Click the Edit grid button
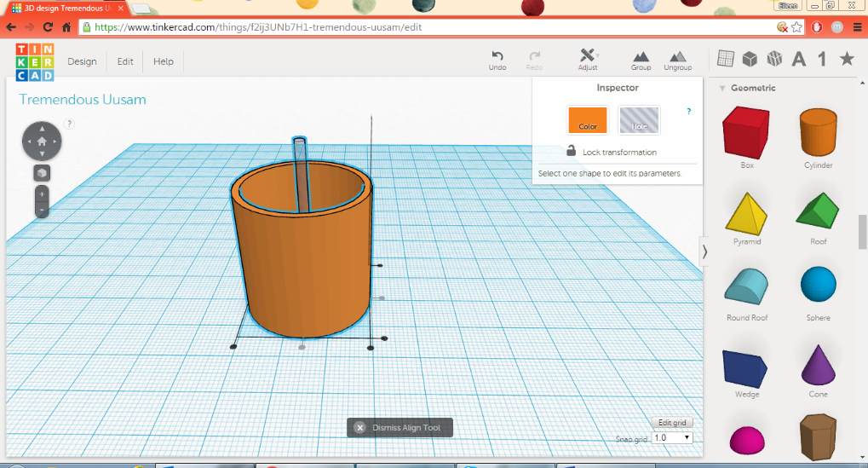 click(672, 423)
